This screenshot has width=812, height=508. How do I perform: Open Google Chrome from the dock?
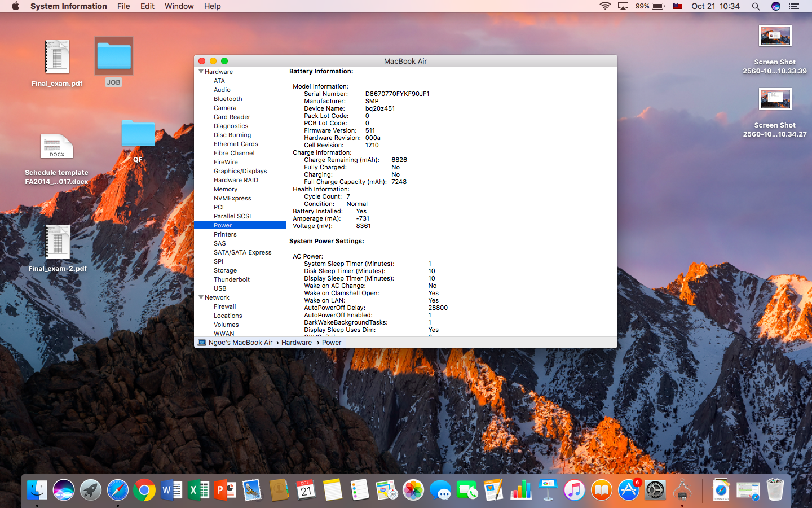[x=144, y=490]
